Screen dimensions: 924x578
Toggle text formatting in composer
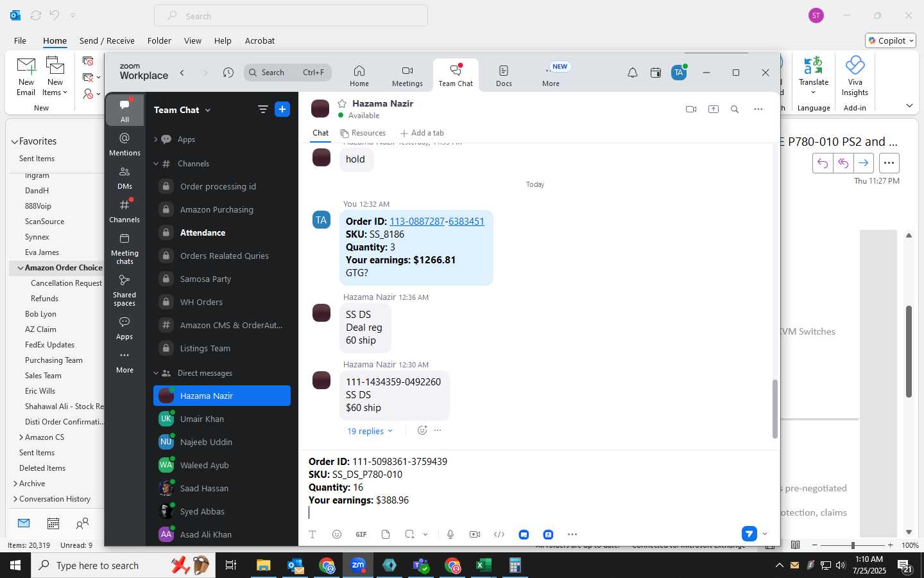(312, 534)
